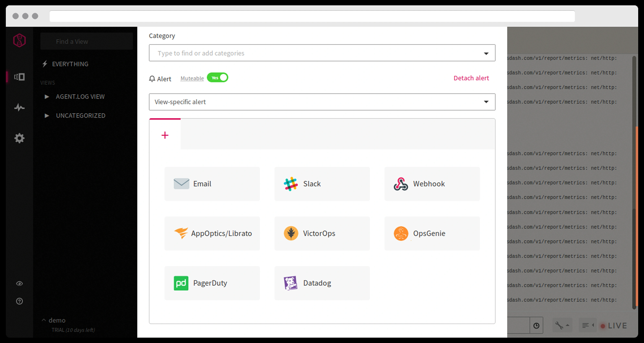
Task: Click the LogDNA logo icon
Action: [19, 41]
